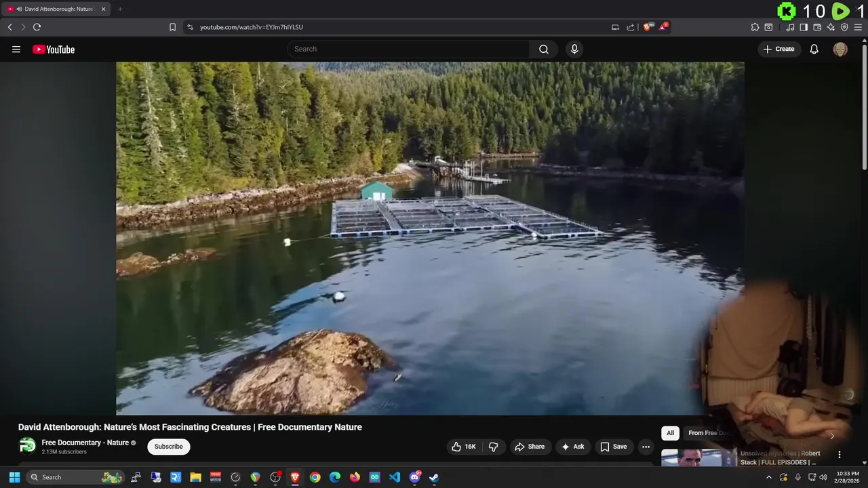This screenshot has width=868, height=488.
Task: Click the magnifier search button beside search box
Action: (x=544, y=49)
